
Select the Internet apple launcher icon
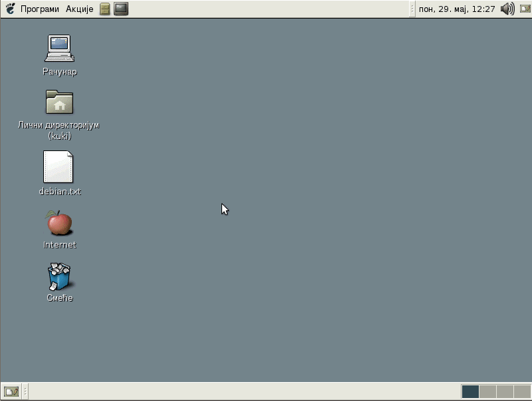59,223
